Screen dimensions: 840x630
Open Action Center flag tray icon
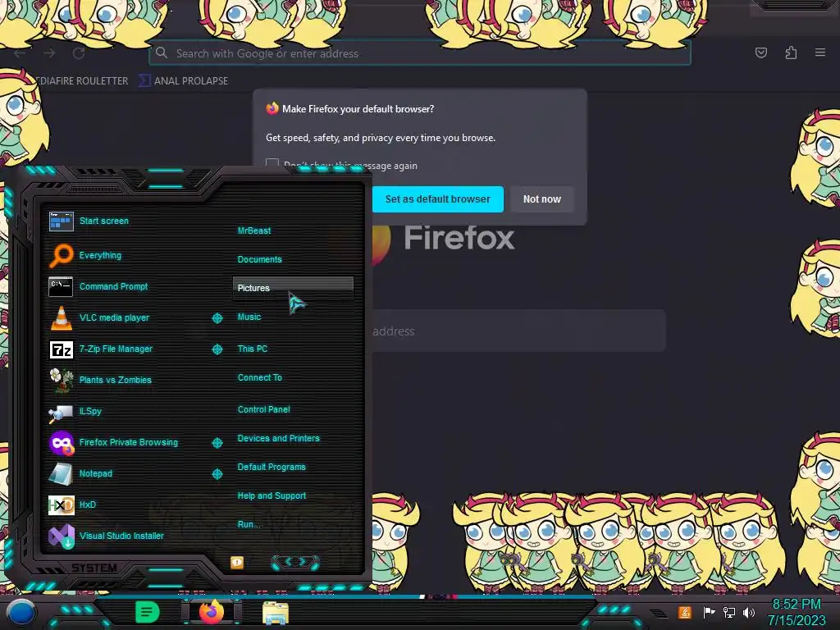pos(710,612)
